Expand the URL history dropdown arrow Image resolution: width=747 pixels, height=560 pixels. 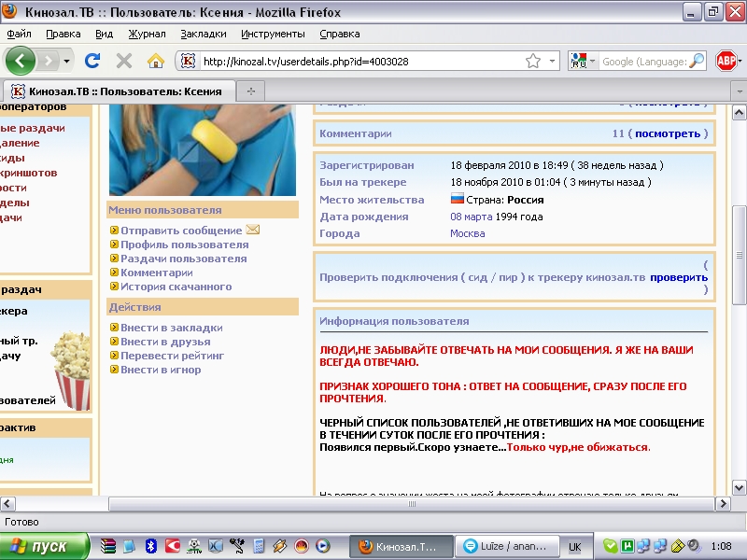[x=552, y=62]
